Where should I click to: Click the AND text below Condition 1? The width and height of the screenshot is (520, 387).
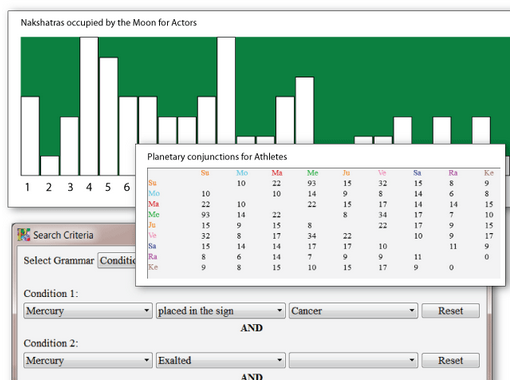tap(252, 328)
